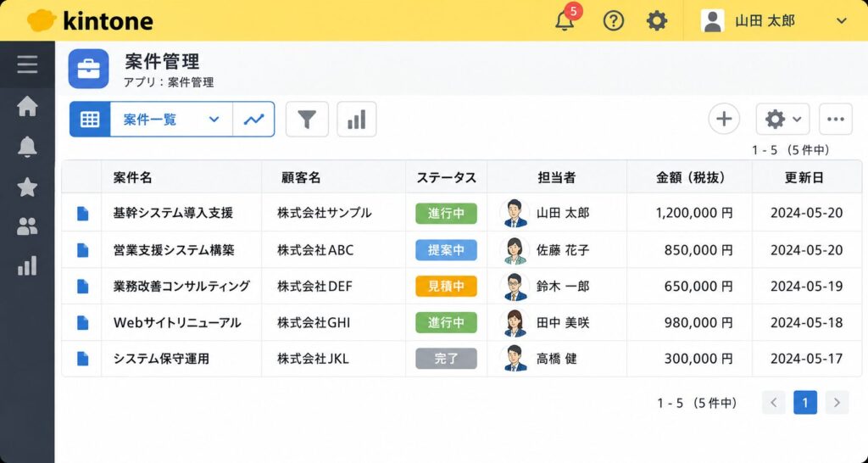868x463 pixels.
Task: Open record details for Webサイトリニューアル
Action: click(82, 322)
